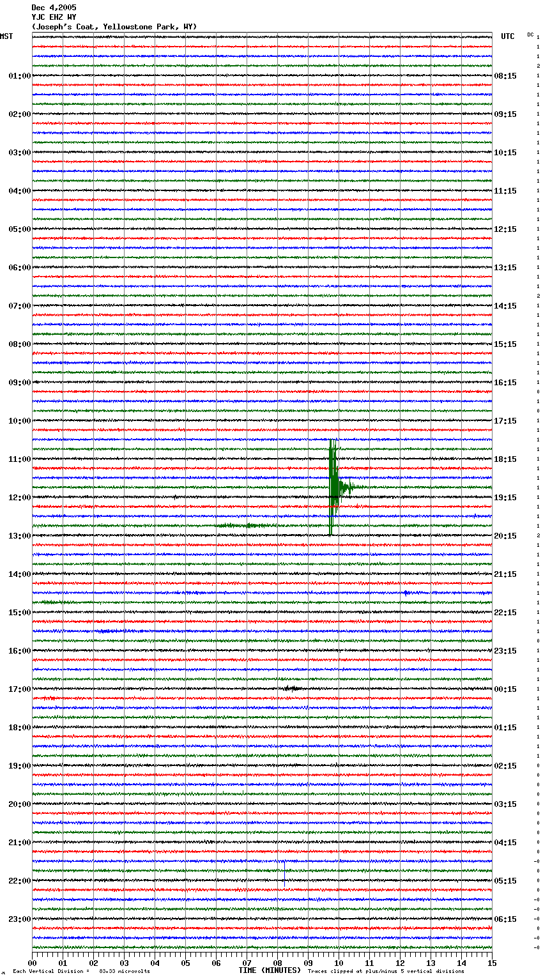This screenshot has width=543, height=980.
Task: Click the "UTC" axis label
Action: [508, 36]
